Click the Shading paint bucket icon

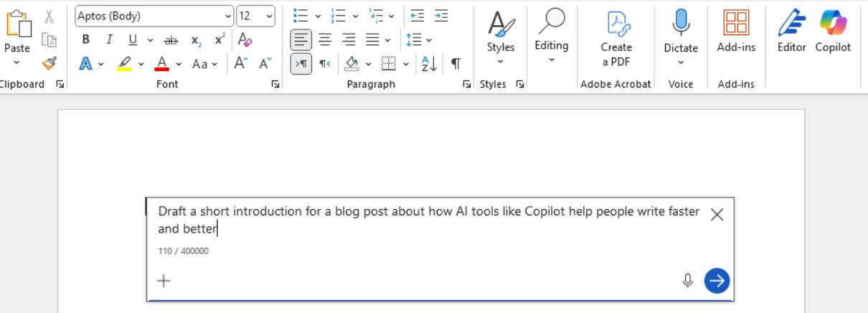352,64
